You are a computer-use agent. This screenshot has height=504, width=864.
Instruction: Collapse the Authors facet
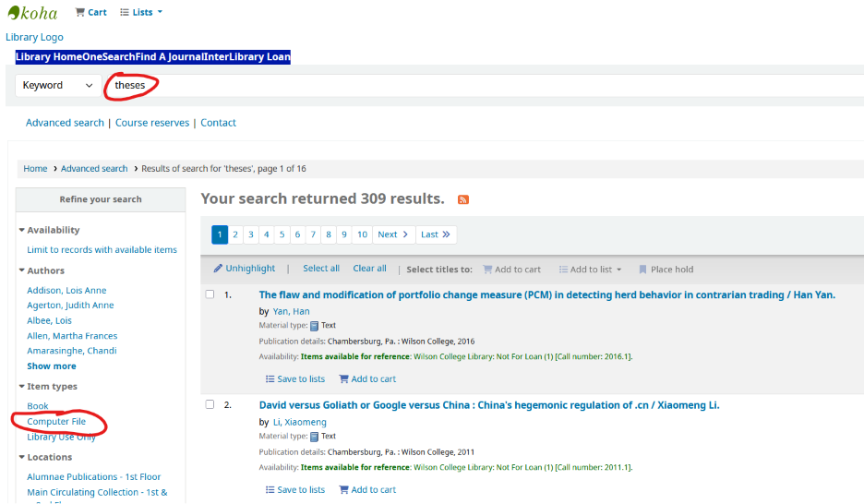42,270
